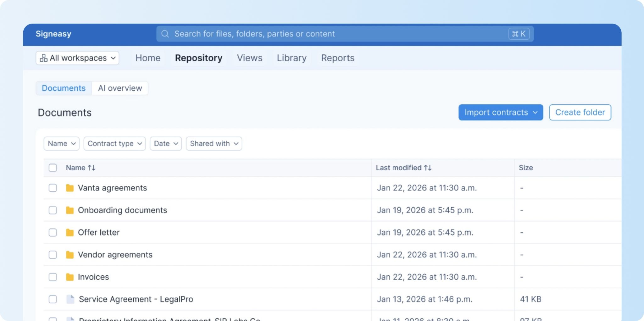Select the Service Agreement - LegalPro checkbox
The width and height of the screenshot is (644, 321).
point(53,299)
